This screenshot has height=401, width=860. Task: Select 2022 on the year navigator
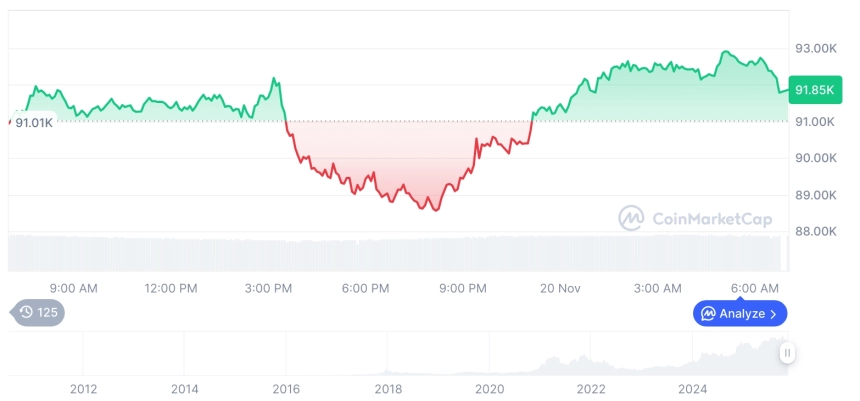pyautogui.click(x=591, y=389)
